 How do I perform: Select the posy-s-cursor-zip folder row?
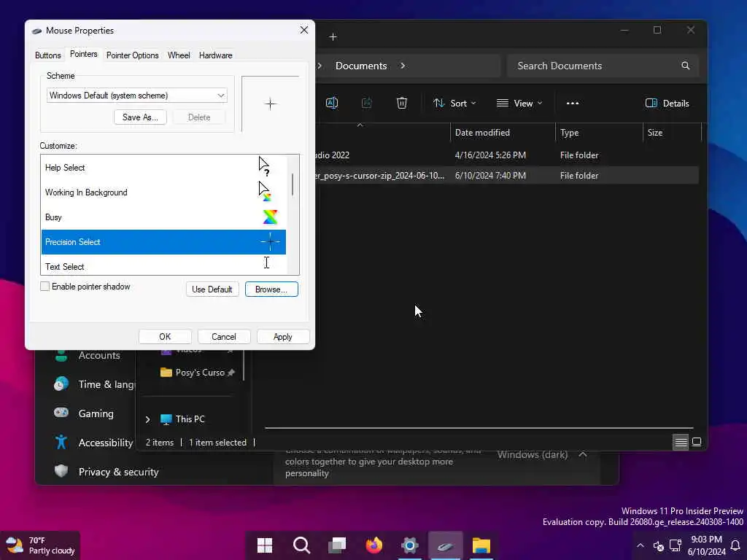click(x=506, y=175)
